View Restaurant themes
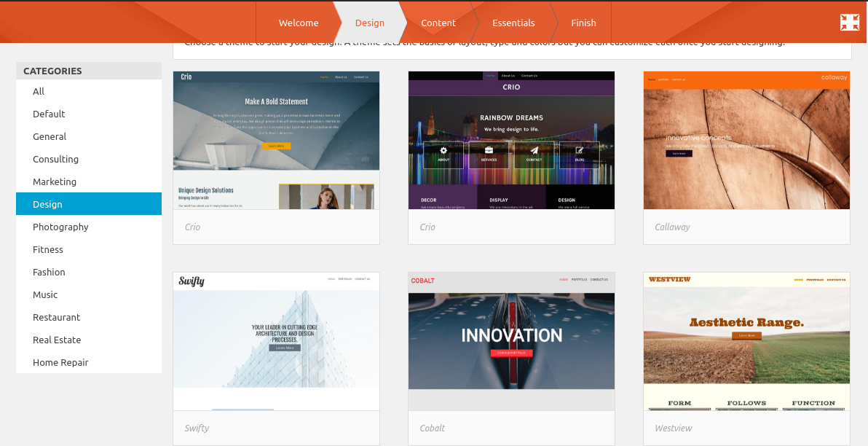The width and height of the screenshot is (868, 446). (89, 318)
